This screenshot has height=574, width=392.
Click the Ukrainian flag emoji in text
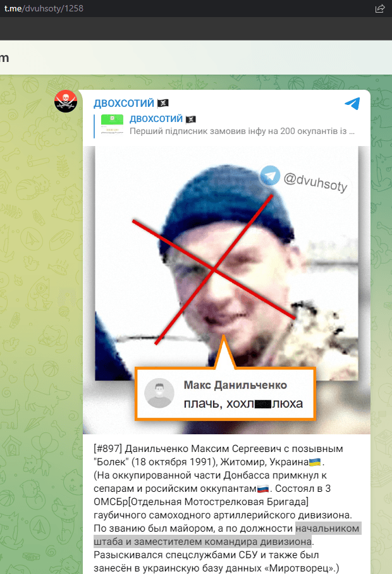(315, 462)
